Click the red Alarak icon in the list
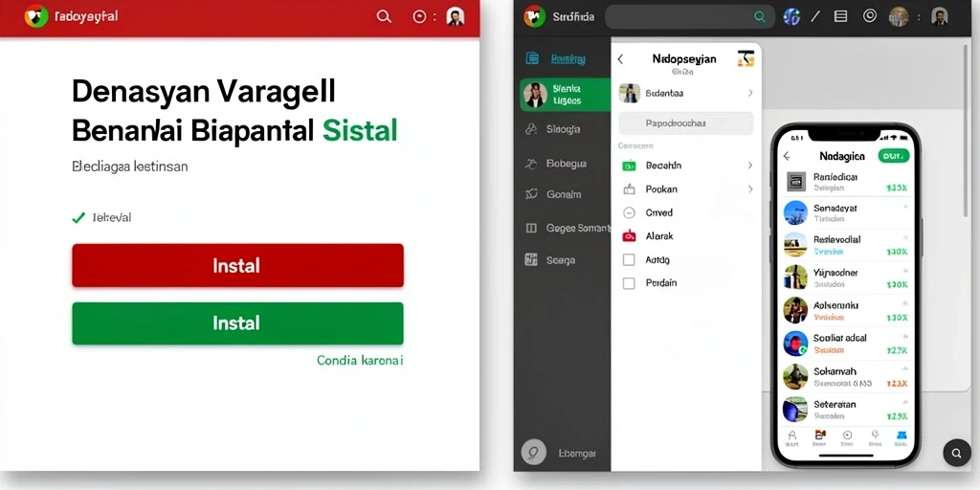 (629, 236)
